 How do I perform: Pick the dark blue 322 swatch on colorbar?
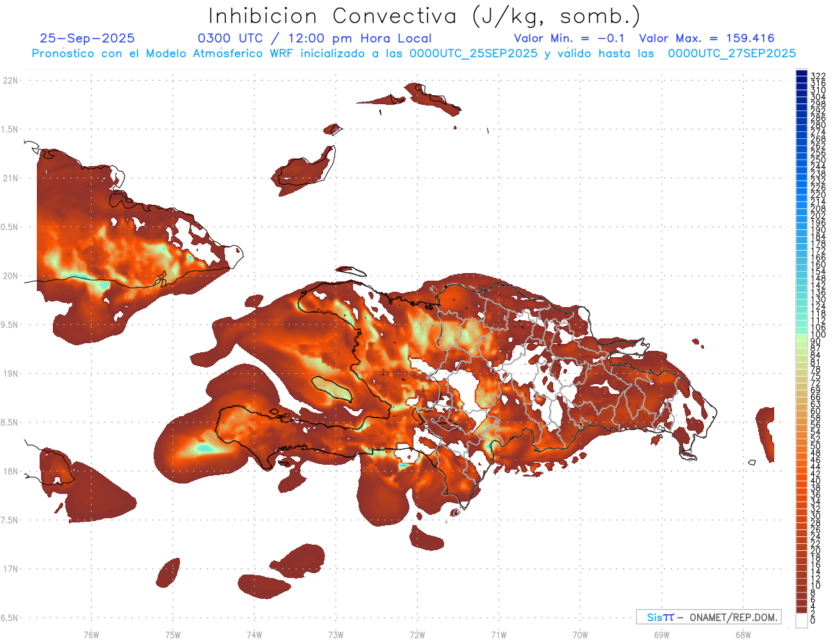coord(801,74)
